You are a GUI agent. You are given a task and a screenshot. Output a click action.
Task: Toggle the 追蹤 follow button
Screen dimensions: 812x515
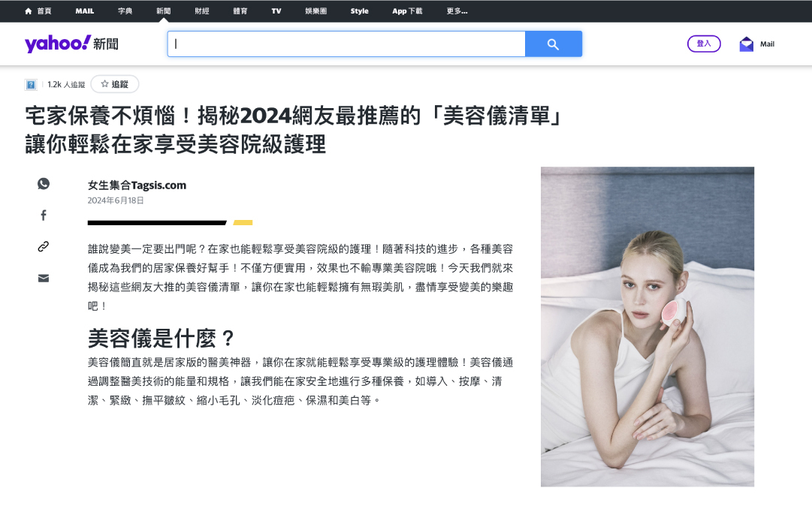(115, 85)
